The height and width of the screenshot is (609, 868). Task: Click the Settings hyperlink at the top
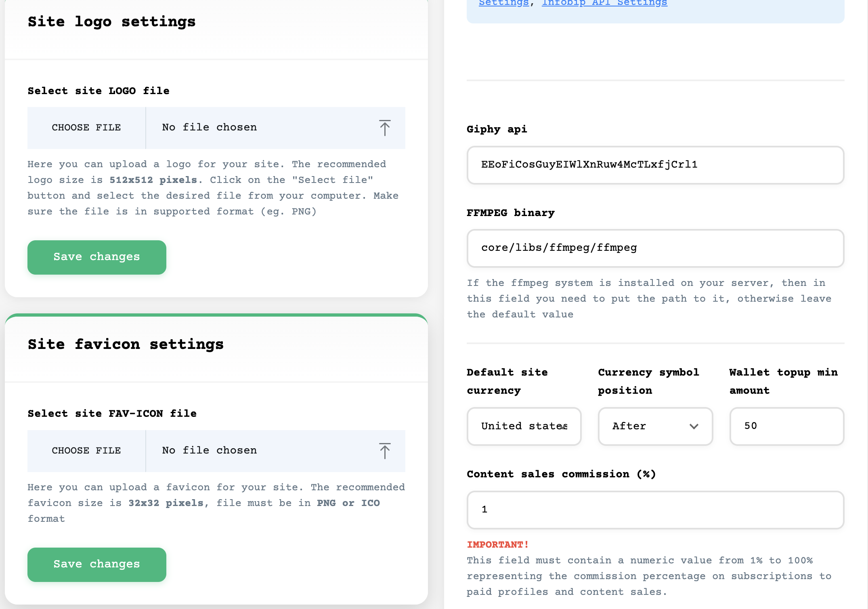coord(503,3)
